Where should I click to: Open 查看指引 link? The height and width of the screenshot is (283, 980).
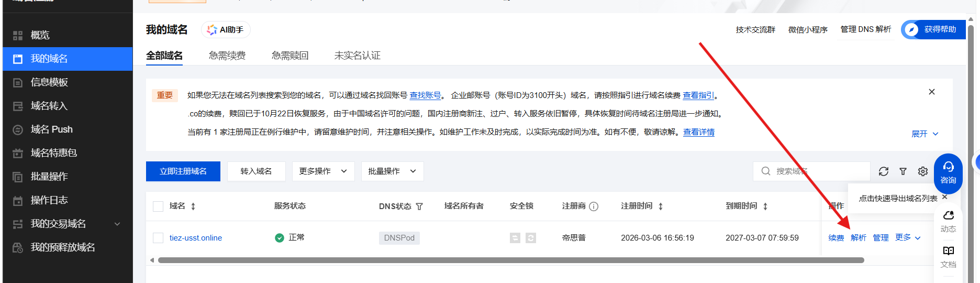pyautogui.click(x=698, y=95)
